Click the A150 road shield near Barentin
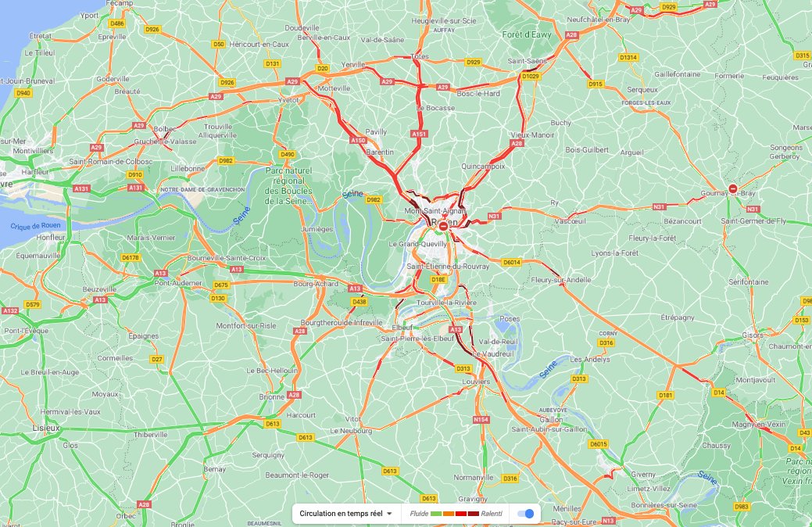Image resolution: width=812 pixels, height=527 pixels. tap(358, 141)
